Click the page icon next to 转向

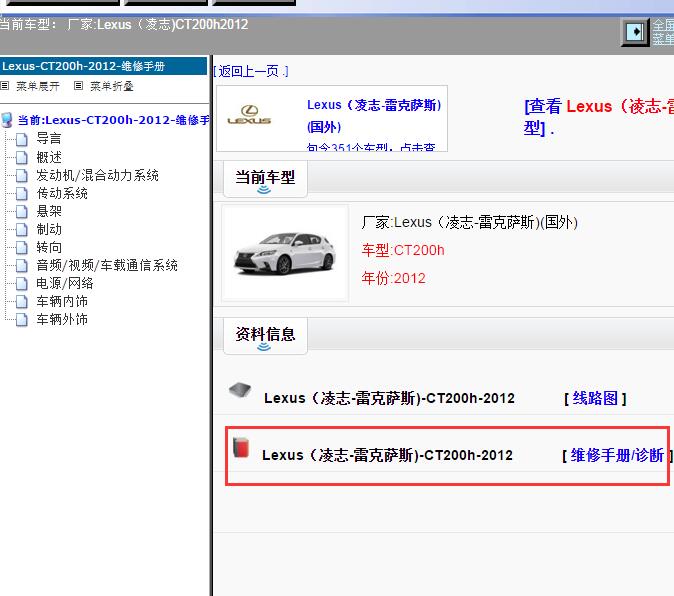[21, 248]
